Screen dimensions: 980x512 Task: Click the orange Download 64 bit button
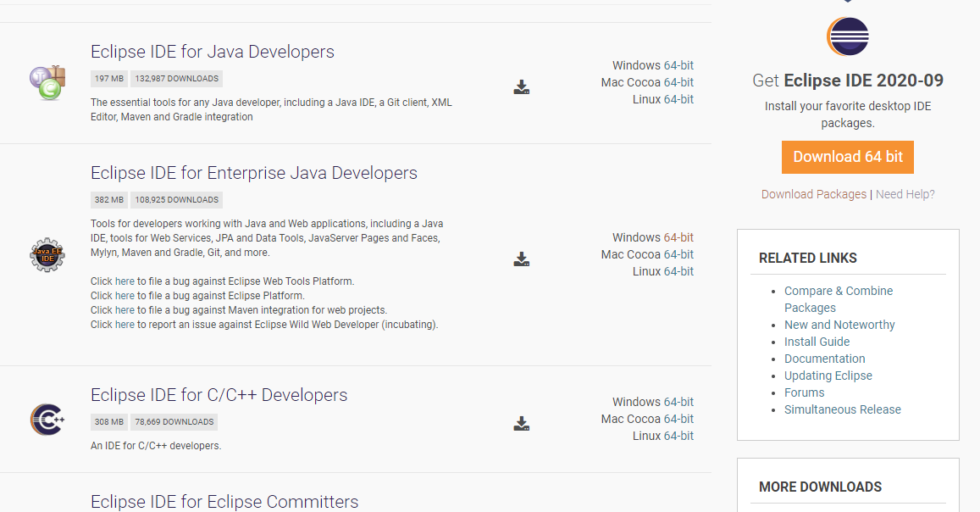point(848,157)
